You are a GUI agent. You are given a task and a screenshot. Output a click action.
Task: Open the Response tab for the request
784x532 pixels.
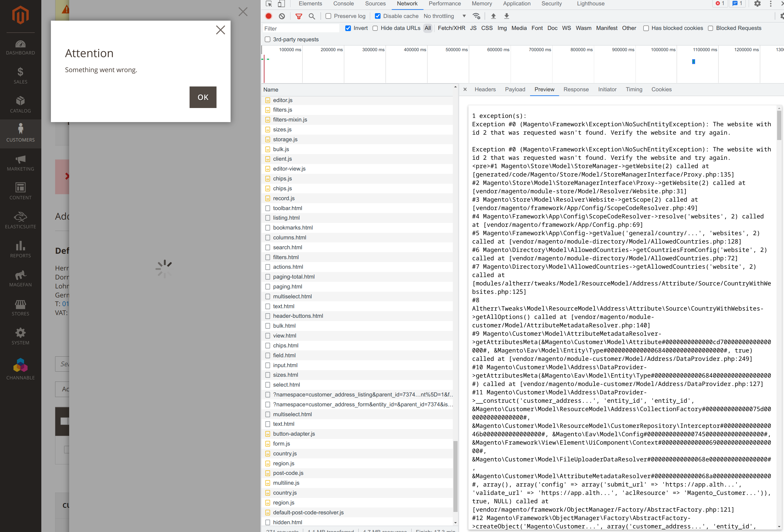576,89
